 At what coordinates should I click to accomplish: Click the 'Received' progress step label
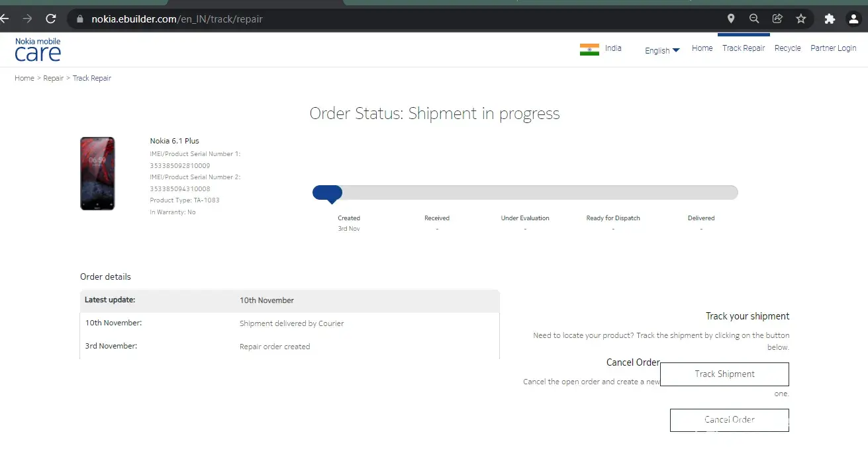437,218
